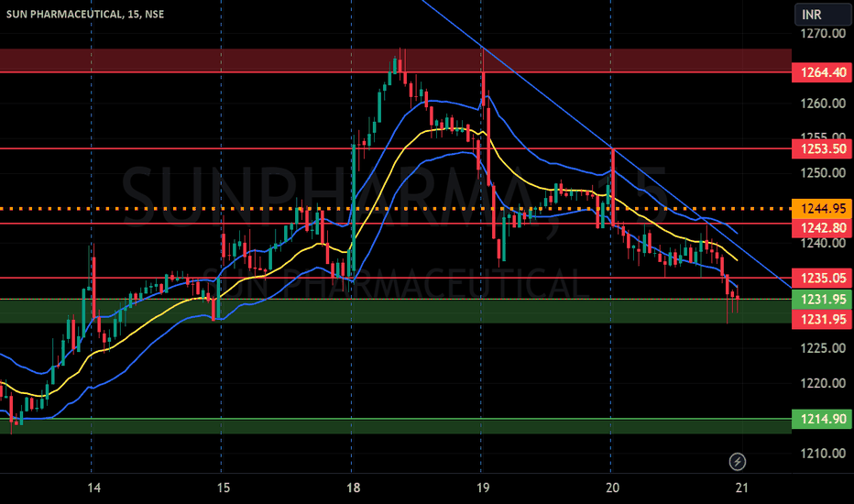Click date 15 on the time axis
The image size is (854, 504).
(x=224, y=488)
